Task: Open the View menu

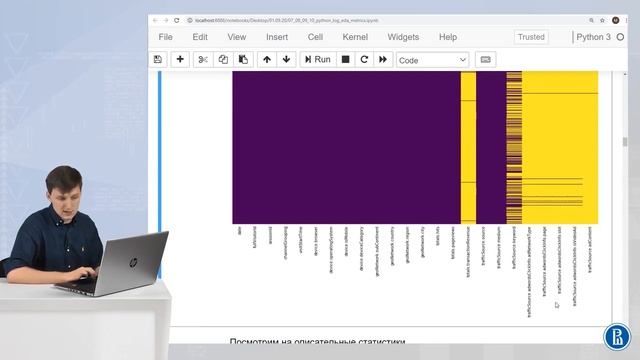Action: pos(237,37)
